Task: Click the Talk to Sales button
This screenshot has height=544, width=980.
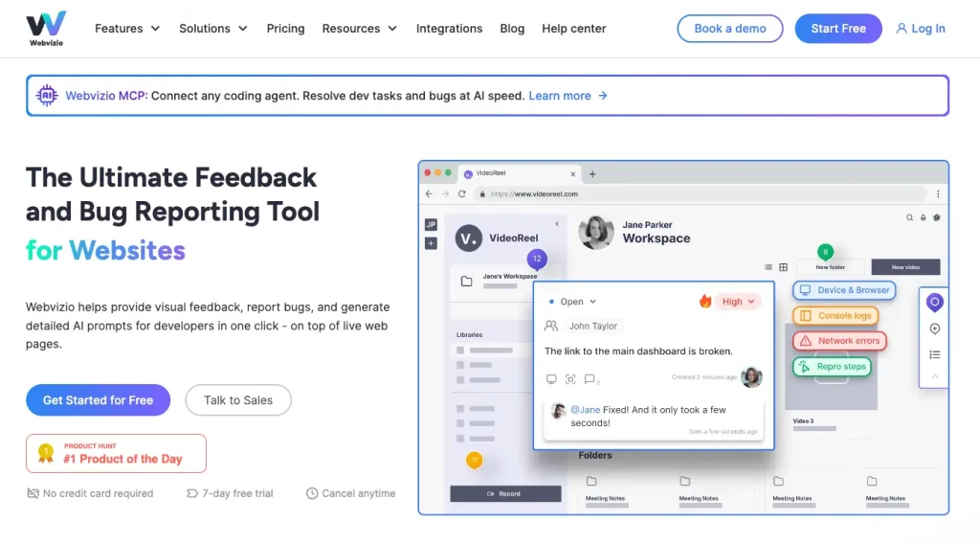Action: click(x=238, y=400)
